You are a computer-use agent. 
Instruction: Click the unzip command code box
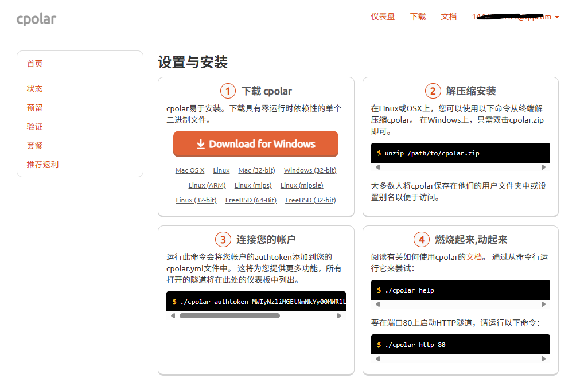[x=461, y=153]
